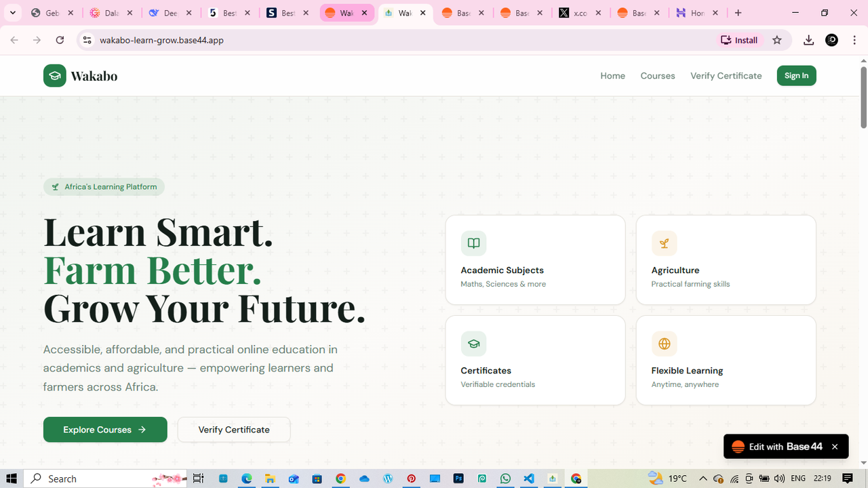Open File Explorer from the taskbar
The image size is (868, 488).
pos(270,479)
